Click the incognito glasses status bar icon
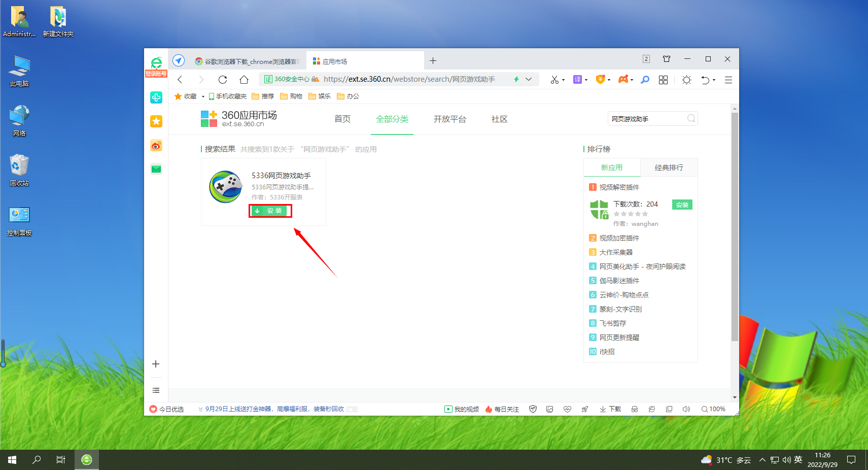The width and height of the screenshot is (868, 470). (634, 409)
